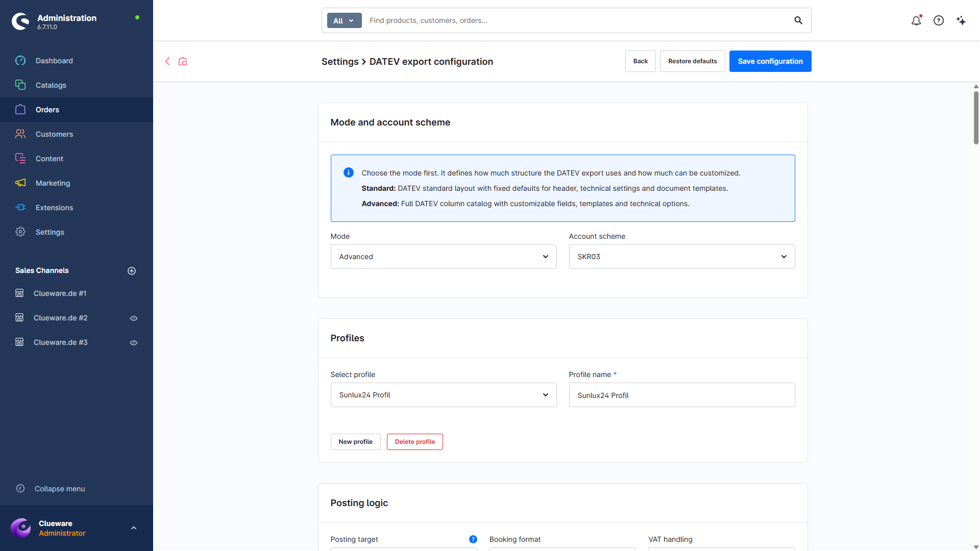Click the storefront icon for Clueware.de #3

pos(19,342)
